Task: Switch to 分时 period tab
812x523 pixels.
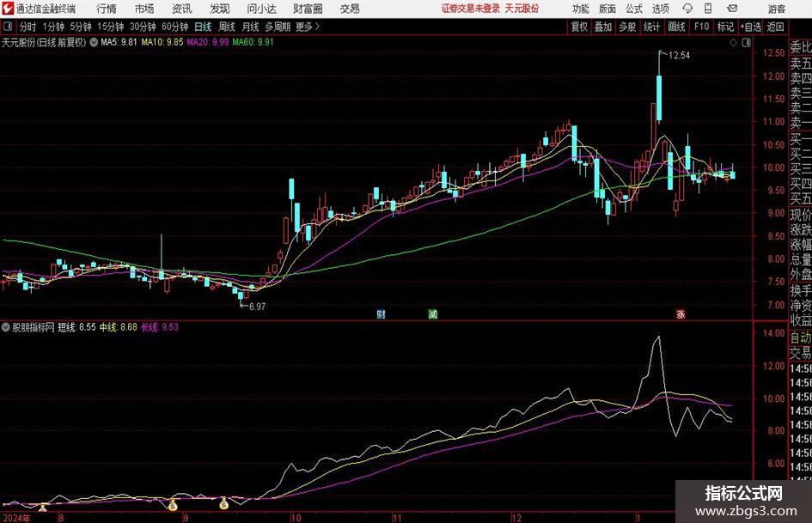Action: click(x=28, y=27)
